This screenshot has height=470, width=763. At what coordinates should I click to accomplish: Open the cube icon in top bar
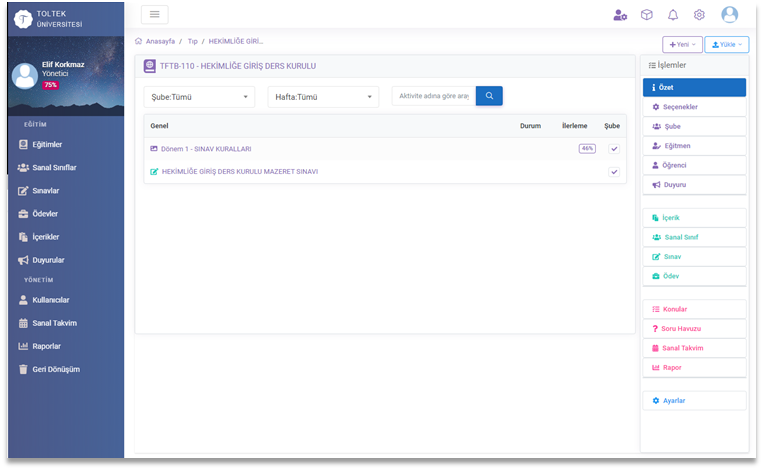click(646, 15)
